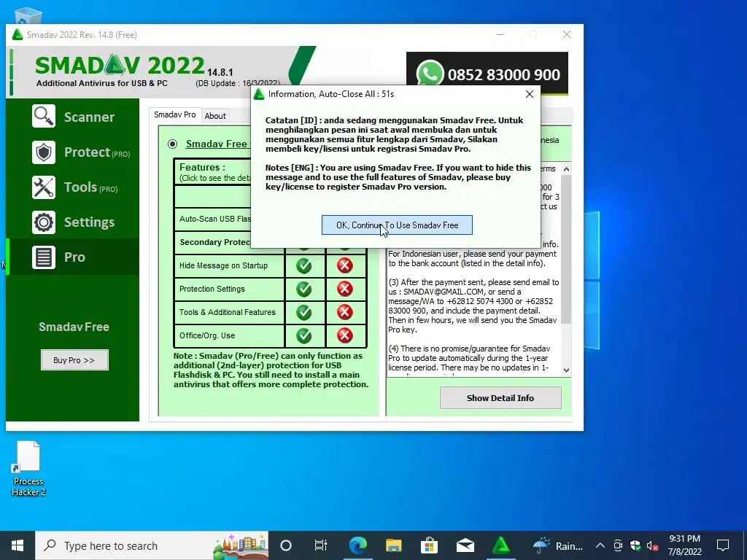Click terms scrollbar up arrow
Screen dimensions: 747x560
click(x=566, y=169)
